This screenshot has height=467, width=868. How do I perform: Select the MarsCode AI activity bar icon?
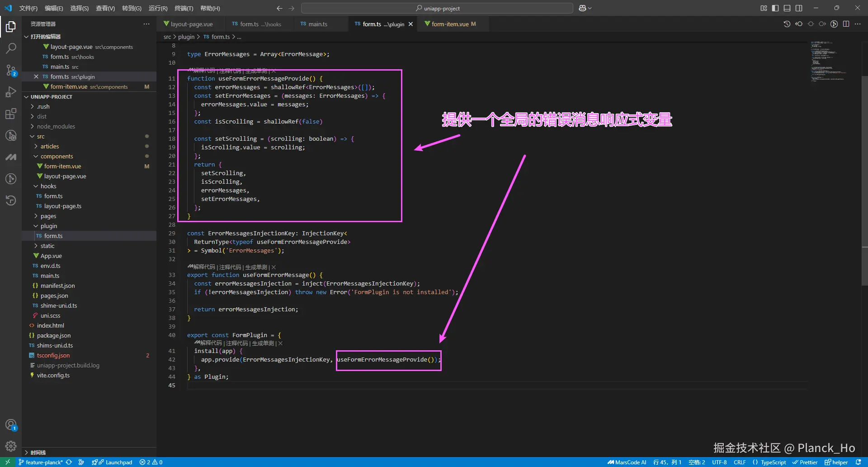click(11, 157)
